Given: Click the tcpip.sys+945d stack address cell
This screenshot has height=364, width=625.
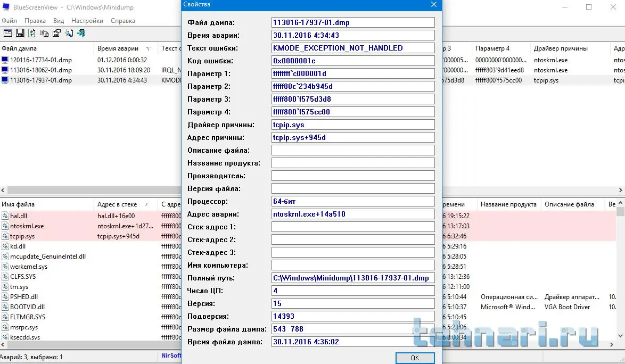Looking at the screenshot, I should point(118,236).
